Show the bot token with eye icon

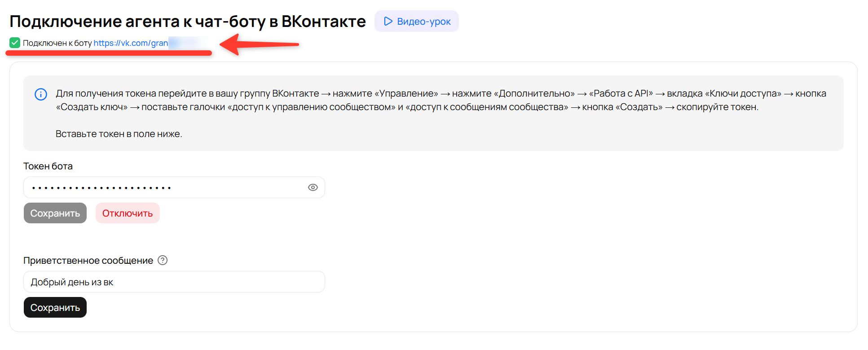pyautogui.click(x=313, y=187)
